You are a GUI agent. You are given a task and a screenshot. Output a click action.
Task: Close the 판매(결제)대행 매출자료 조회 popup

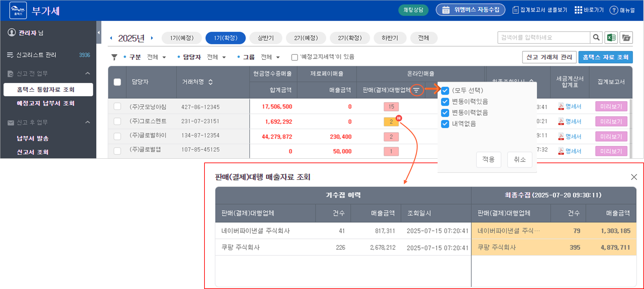[x=634, y=177]
